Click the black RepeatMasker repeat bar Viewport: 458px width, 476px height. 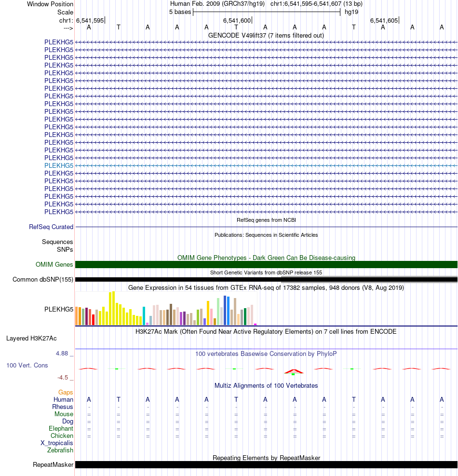coord(266,465)
